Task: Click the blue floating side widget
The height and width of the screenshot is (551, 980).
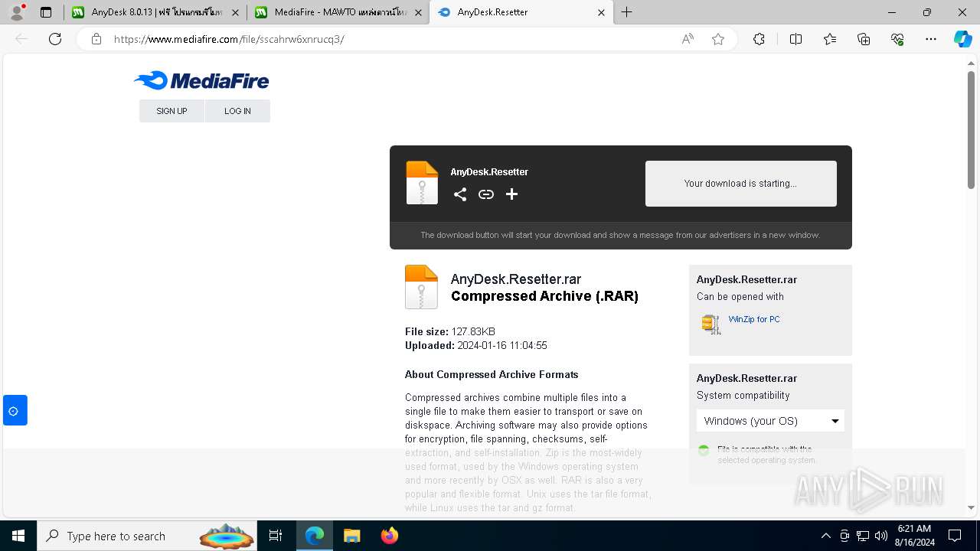Action: [15, 411]
